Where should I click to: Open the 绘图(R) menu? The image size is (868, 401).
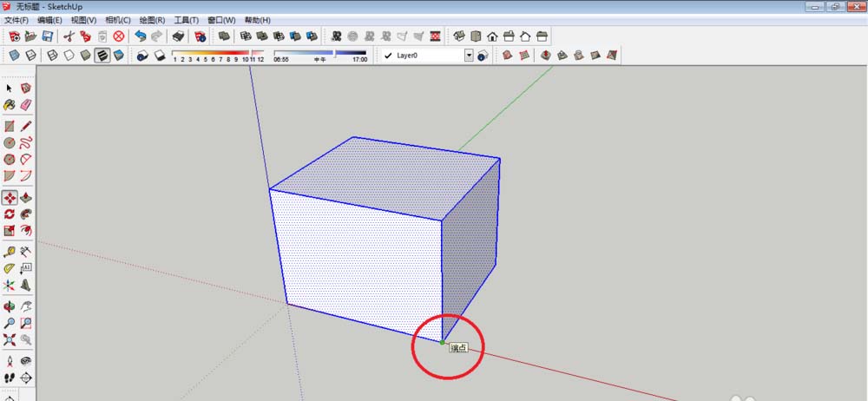pos(152,20)
